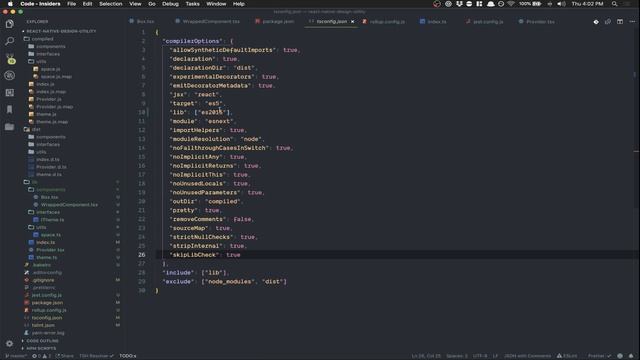
Task: Click the "outDir" key in the editor
Action: 184,201
